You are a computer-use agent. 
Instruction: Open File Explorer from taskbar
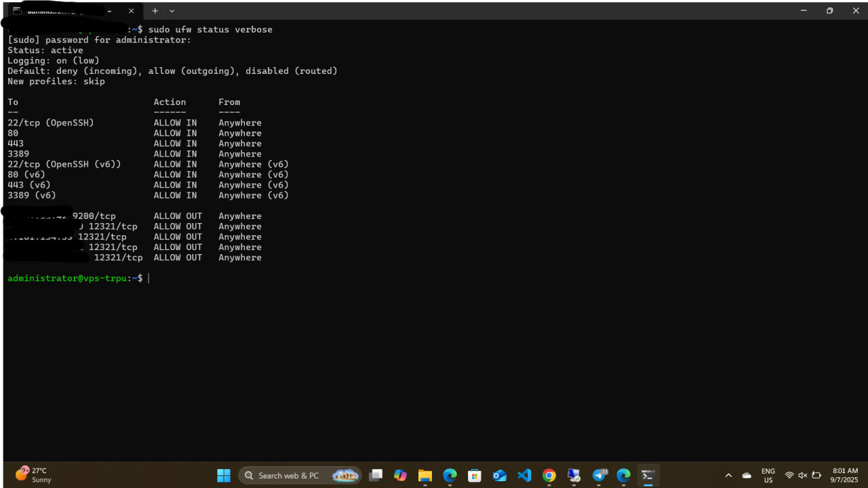pos(425,476)
